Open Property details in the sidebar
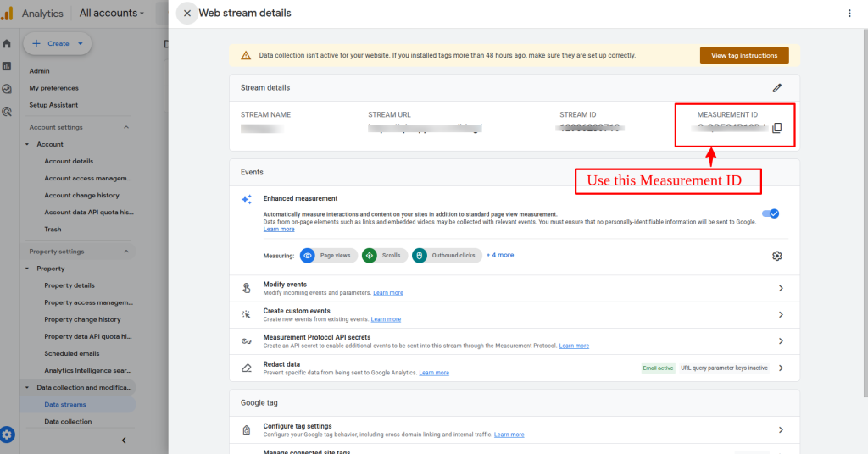 coord(70,285)
